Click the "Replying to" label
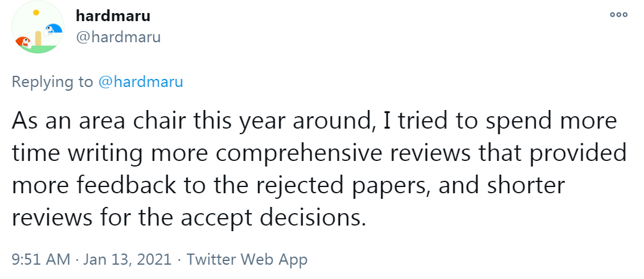Screen dimensions: 644x279 53,81
